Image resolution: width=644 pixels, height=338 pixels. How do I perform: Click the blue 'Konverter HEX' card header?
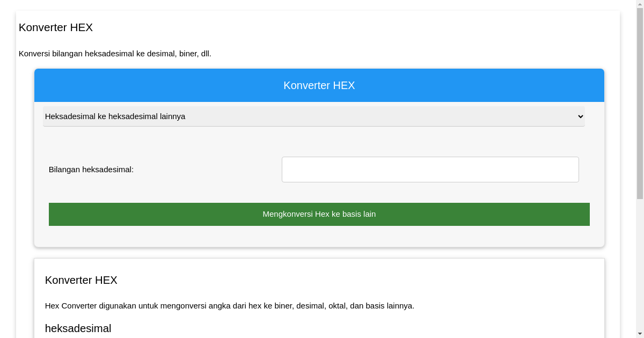(x=319, y=85)
